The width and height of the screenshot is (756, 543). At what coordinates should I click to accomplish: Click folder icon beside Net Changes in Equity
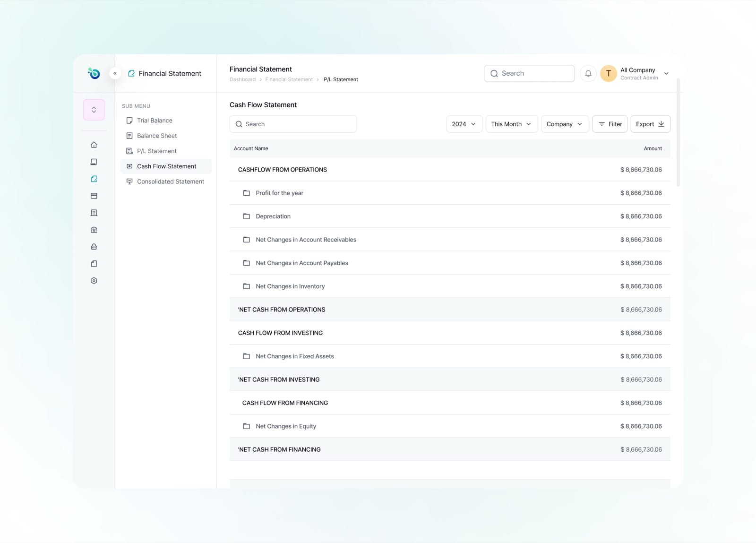247,426
